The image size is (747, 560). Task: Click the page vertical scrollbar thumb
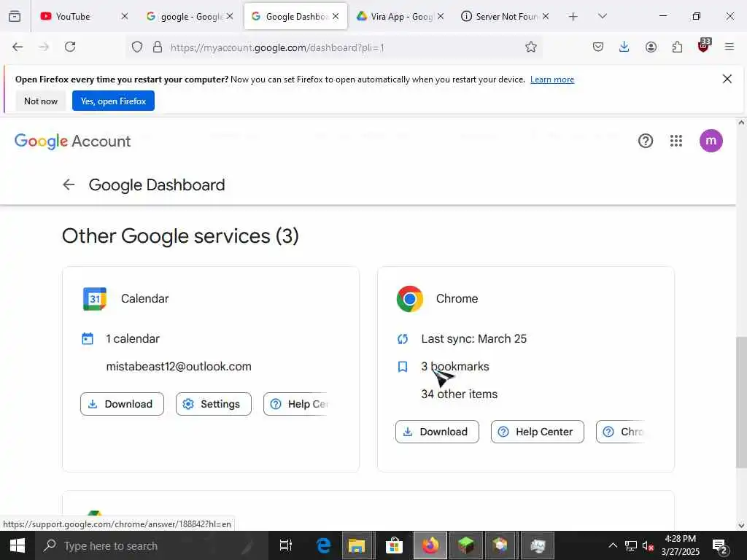tap(741, 402)
